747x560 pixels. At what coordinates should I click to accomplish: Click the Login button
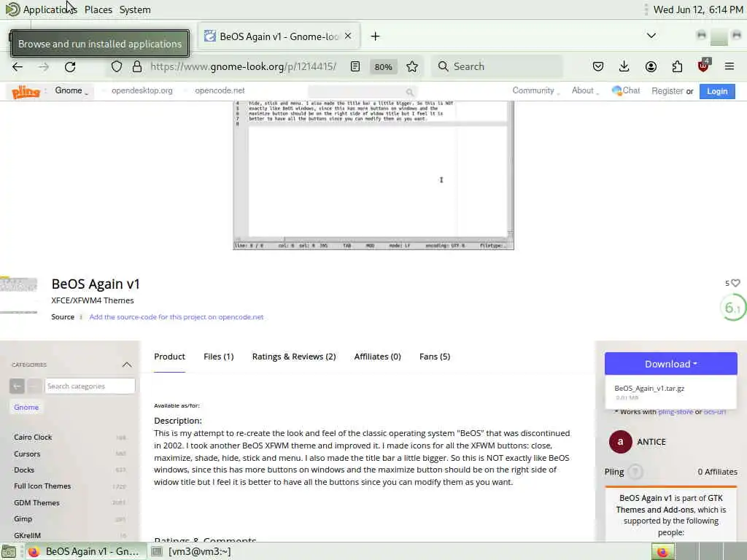coord(717,91)
